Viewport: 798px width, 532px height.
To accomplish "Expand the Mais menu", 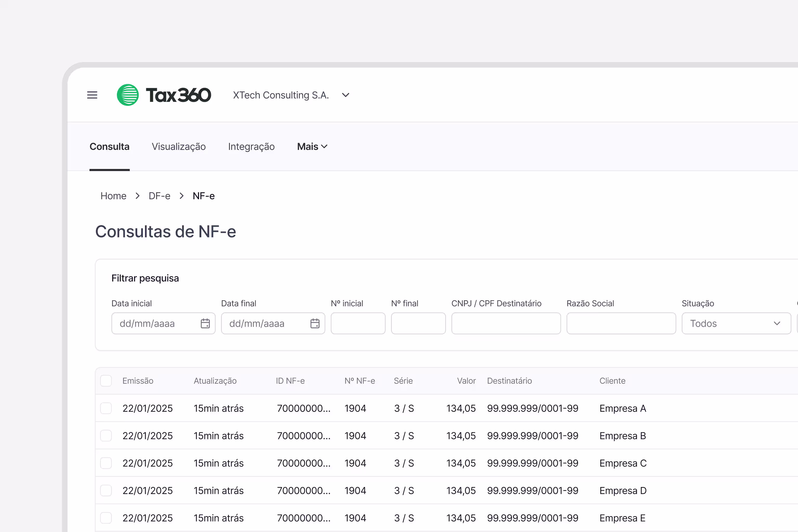I will [312, 146].
